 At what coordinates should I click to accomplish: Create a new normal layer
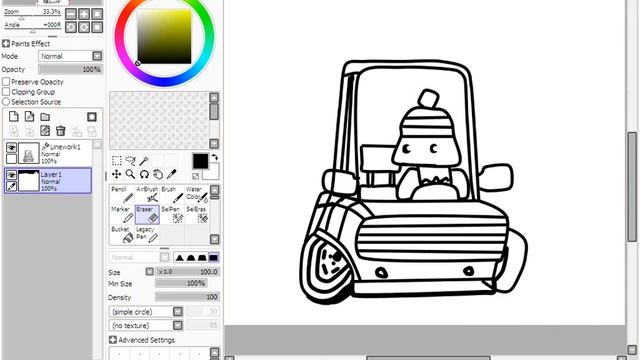(14, 117)
